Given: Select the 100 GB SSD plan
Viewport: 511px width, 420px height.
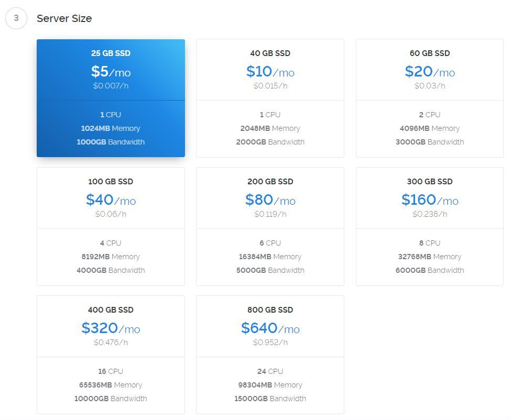Looking at the screenshot, I should tap(111, 226).
